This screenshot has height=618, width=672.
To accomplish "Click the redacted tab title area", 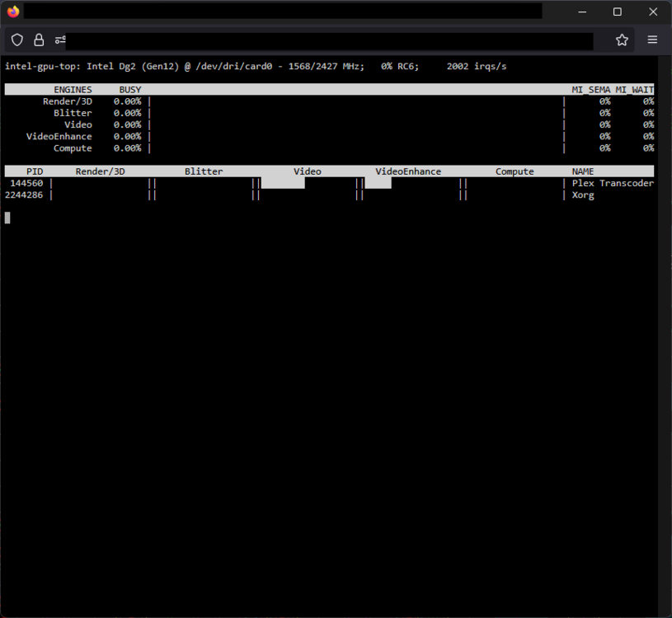I will pos(283,12).
